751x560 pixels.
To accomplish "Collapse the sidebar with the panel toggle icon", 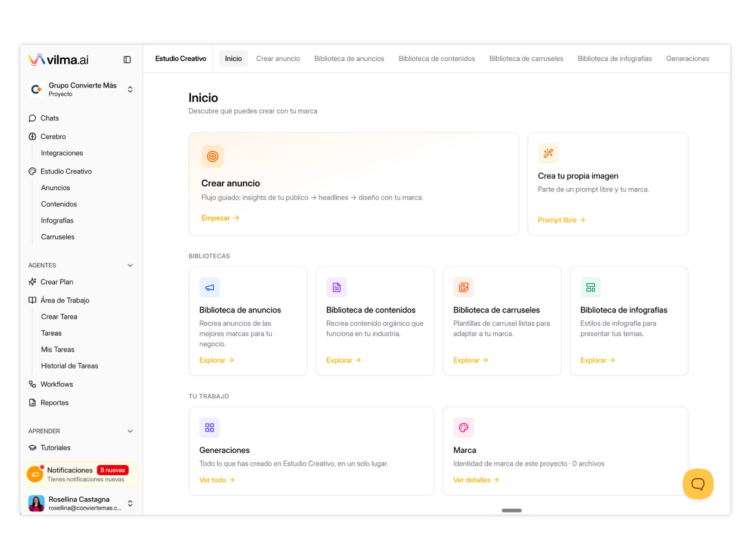I will 127,60.
